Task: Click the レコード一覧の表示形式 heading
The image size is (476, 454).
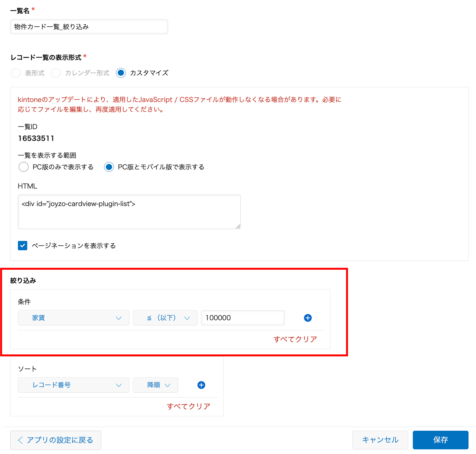Action: click(x=46, y=57)
